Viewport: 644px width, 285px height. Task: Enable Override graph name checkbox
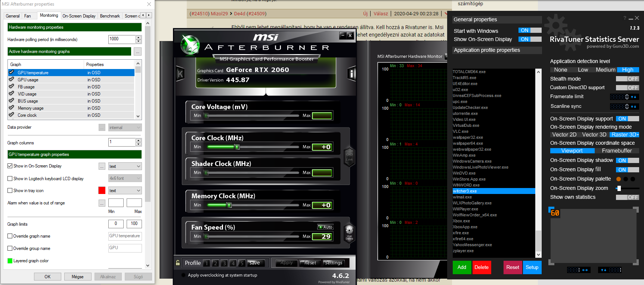10,236
